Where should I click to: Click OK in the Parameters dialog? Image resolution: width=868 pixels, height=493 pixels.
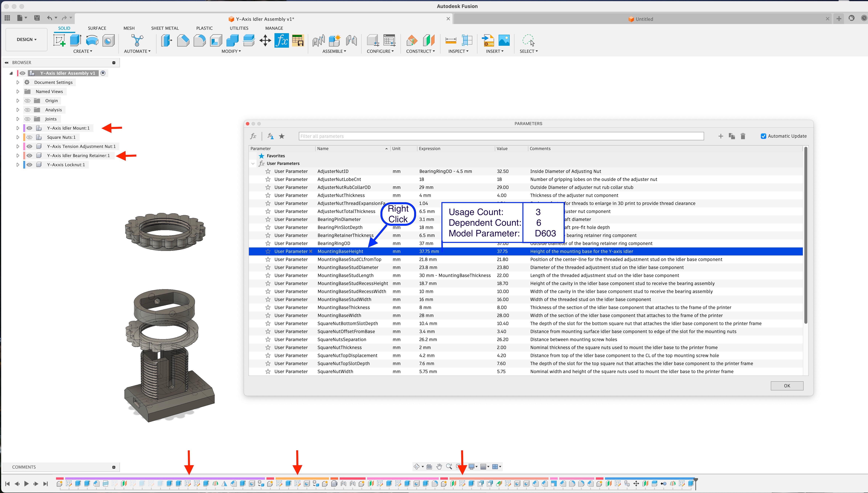(x=787, y=386)
